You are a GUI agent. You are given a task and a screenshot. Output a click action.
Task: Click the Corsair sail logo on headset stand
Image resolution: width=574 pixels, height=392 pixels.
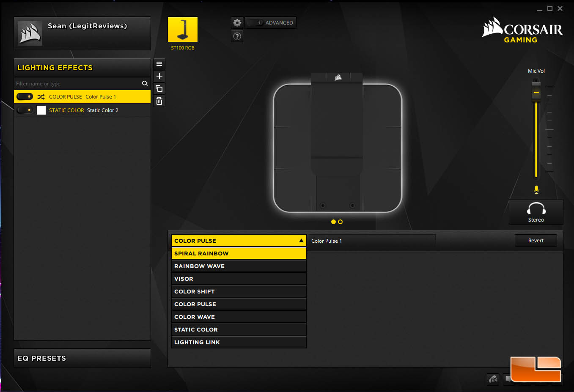(338, 77)
